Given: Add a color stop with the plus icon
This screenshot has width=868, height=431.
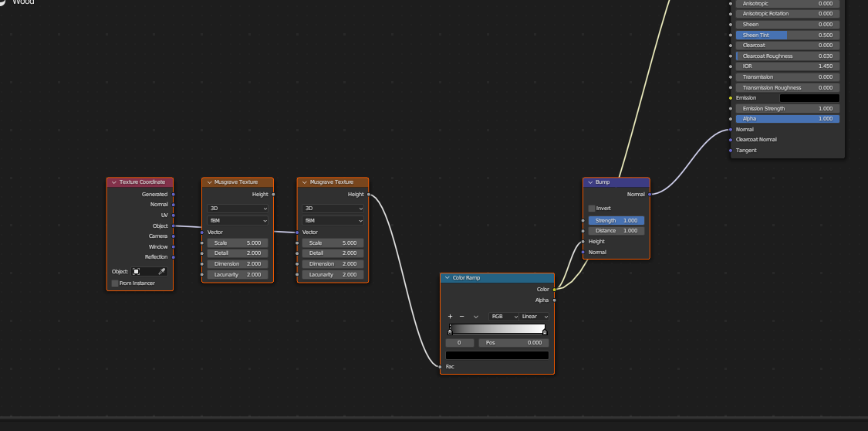Looking at the screenshot, I should click(450, 317).
